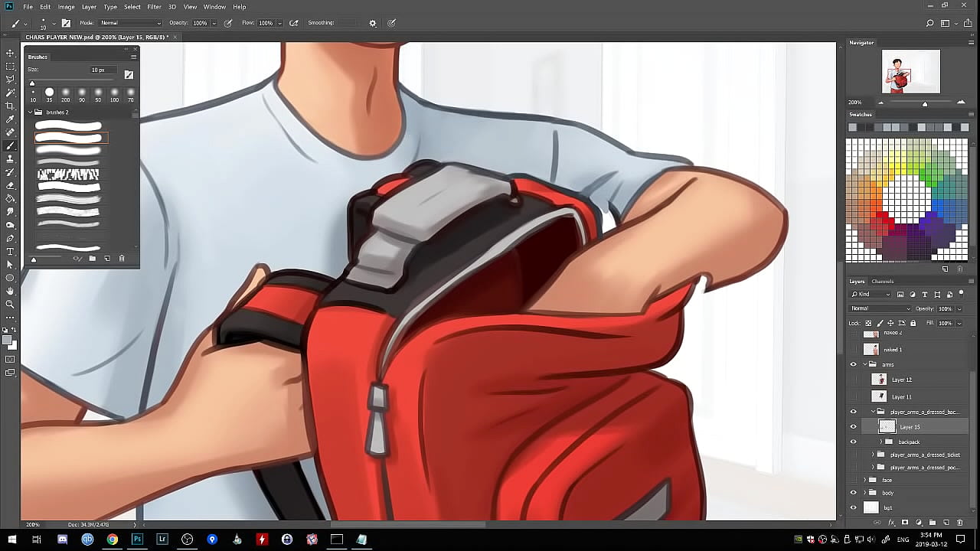Activate the Horizontal Type tool

click(10, 252)
